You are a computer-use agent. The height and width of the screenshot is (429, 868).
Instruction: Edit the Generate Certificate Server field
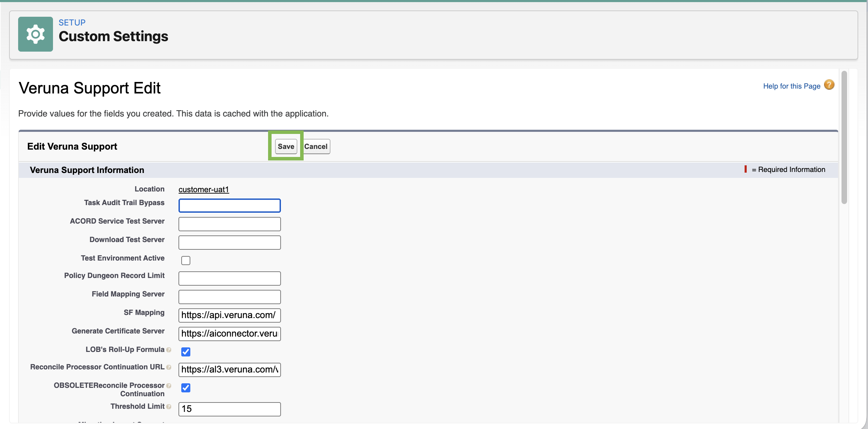click(230, 334)
